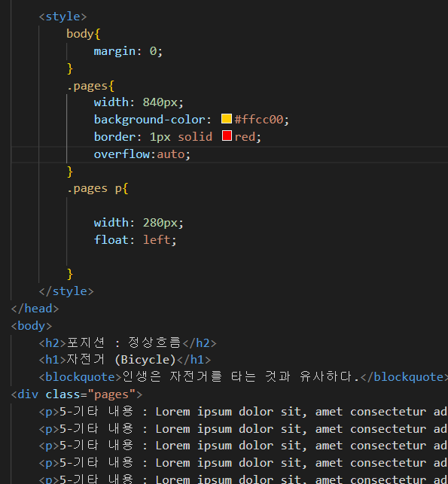Click the h1 line '자전거 (Bicycle)'
The height and width of the screenshot is (484, 448).
tap(125, 360)
